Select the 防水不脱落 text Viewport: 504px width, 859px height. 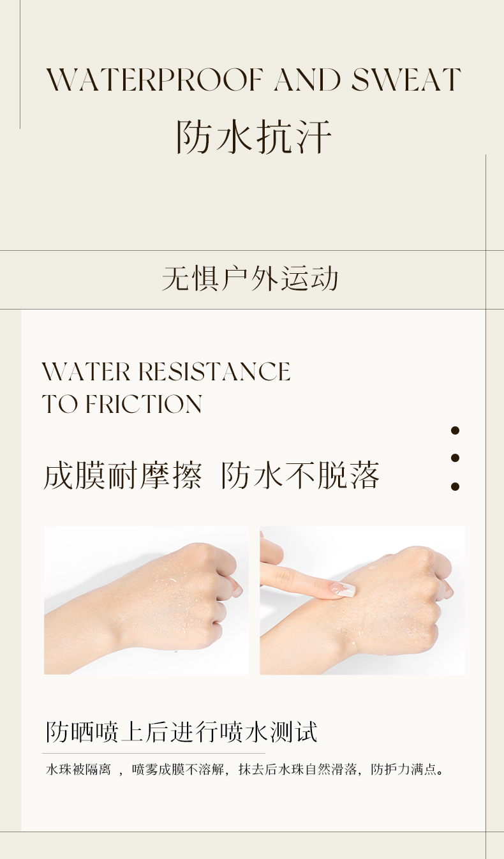300,475
